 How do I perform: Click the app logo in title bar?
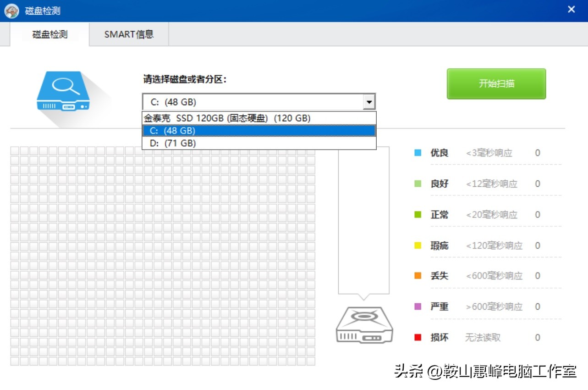(11, 11)
